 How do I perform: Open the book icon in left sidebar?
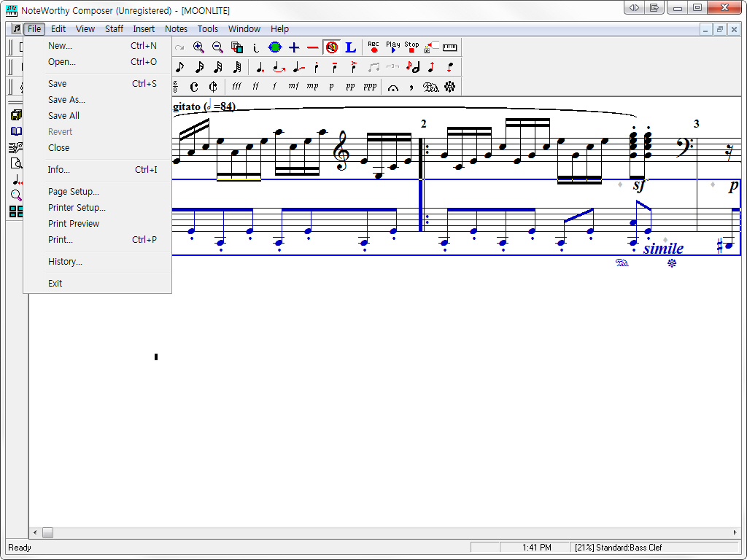(16, 131)
